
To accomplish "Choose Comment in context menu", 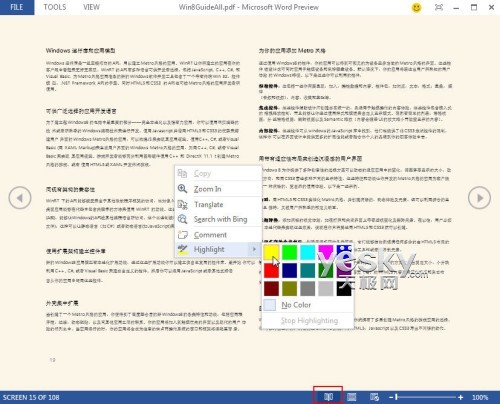I will coord(218,235).
